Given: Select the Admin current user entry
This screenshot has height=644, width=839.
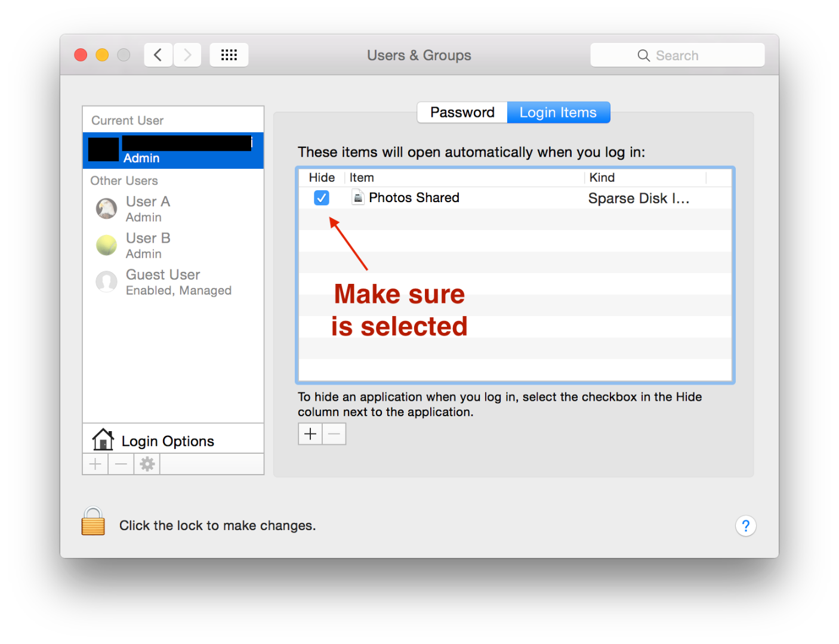Looking at the screenshot, I should [173, 150].
